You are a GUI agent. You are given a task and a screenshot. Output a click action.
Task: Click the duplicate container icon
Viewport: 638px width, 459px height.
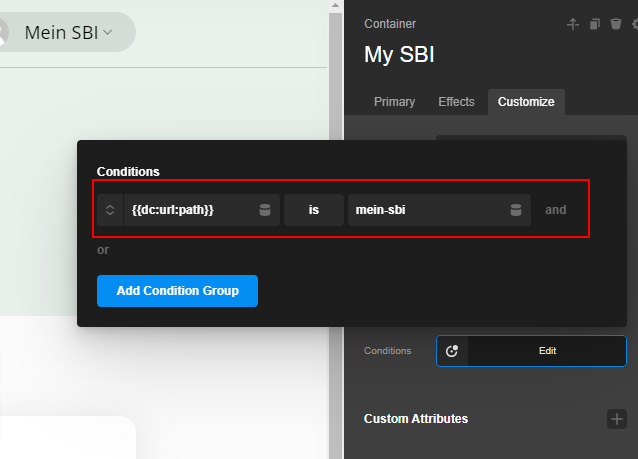(595, 24)
